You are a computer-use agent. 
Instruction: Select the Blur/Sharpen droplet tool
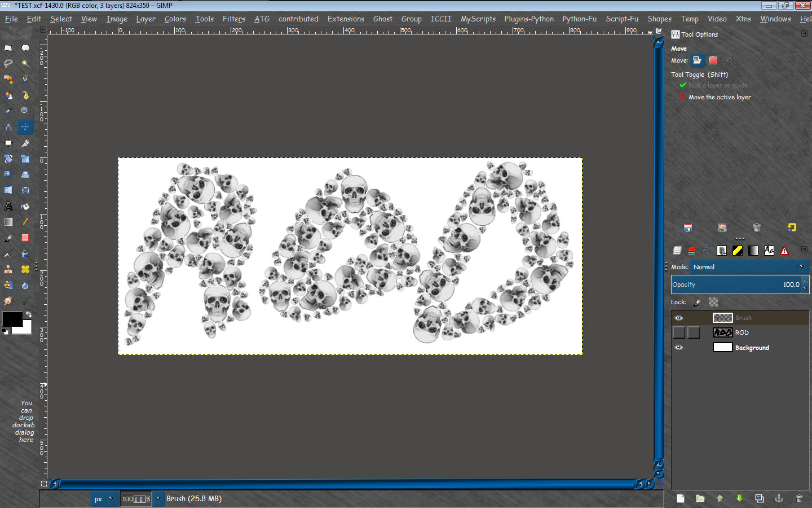(25, 285)
